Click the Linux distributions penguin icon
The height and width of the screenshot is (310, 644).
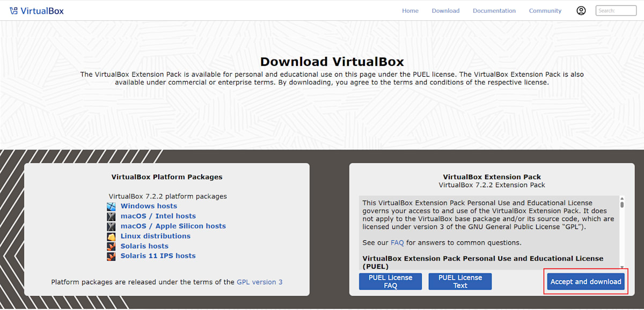coord(111,236)
